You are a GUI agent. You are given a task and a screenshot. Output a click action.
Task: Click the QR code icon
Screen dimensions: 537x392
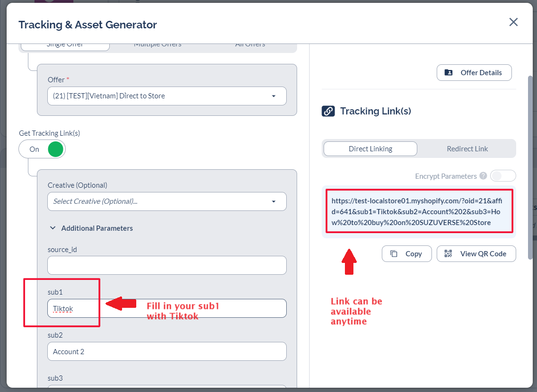448,254
